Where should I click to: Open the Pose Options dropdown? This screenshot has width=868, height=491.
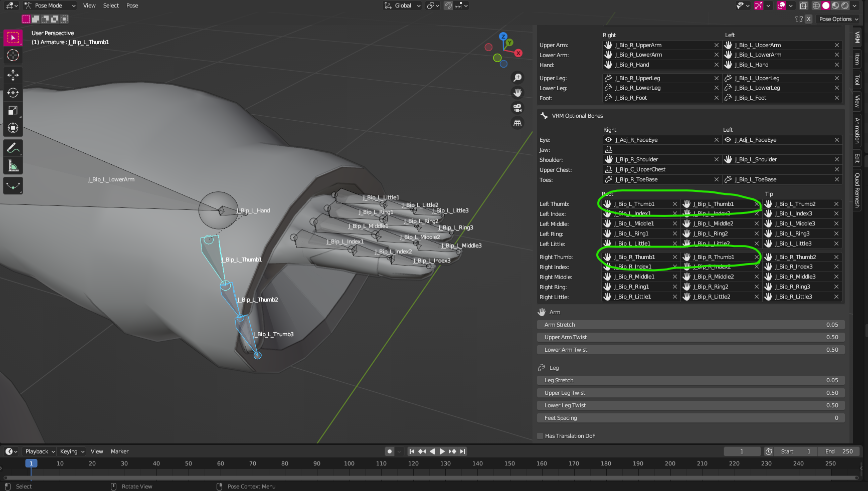838,19
